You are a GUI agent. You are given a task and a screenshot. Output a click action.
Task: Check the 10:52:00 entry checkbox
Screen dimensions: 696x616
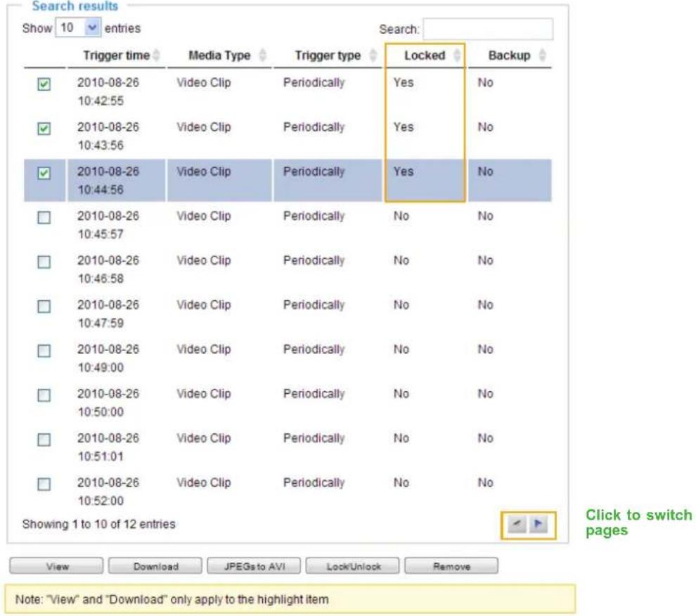(x=44, y=484)
